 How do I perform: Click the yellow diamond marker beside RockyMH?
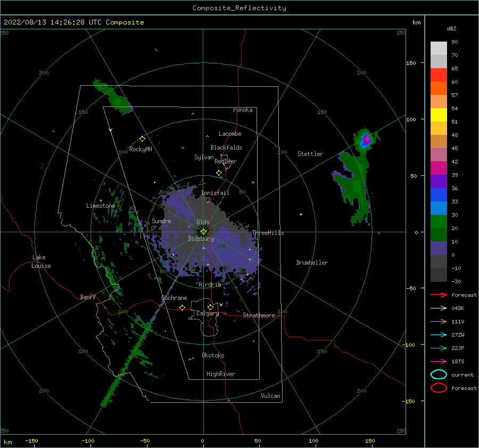(x=142, y=139)
